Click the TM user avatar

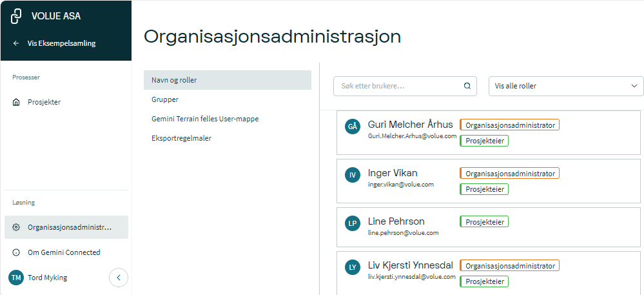coord(16,278)
